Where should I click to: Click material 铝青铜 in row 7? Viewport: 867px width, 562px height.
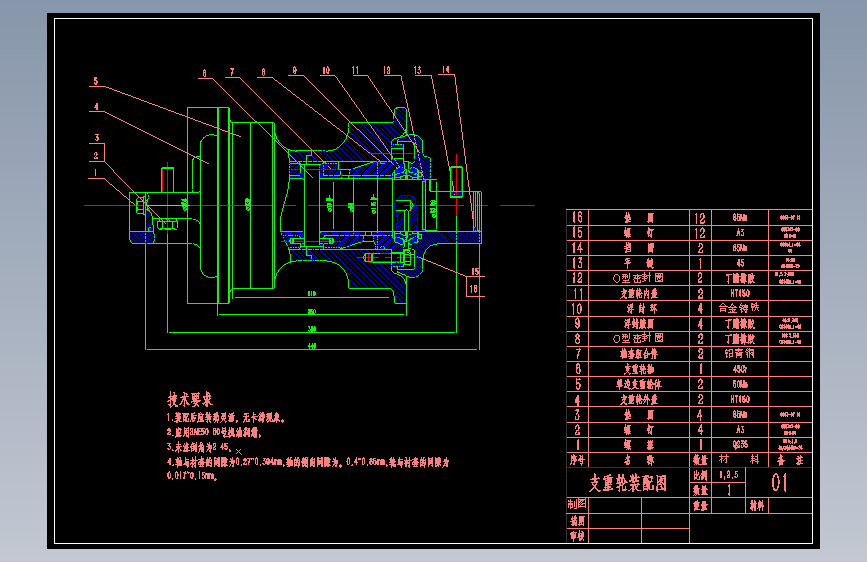point(739,353)
